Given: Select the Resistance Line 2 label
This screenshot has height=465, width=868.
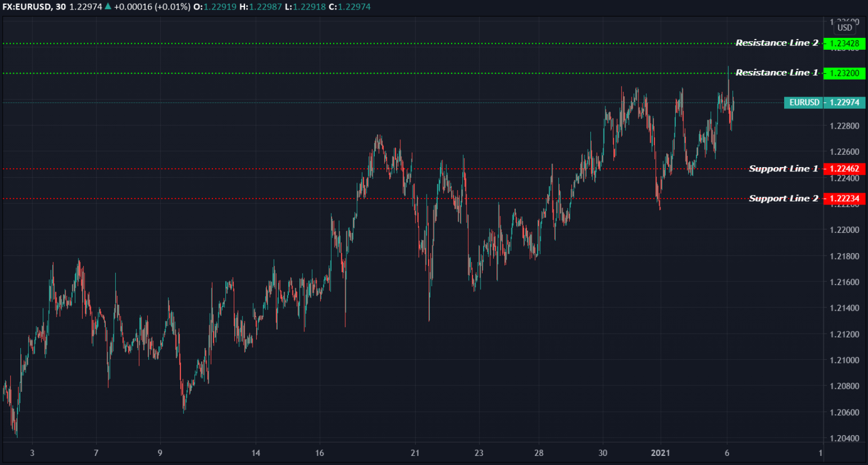Looking at the screenshot, I should coord(777,43).
